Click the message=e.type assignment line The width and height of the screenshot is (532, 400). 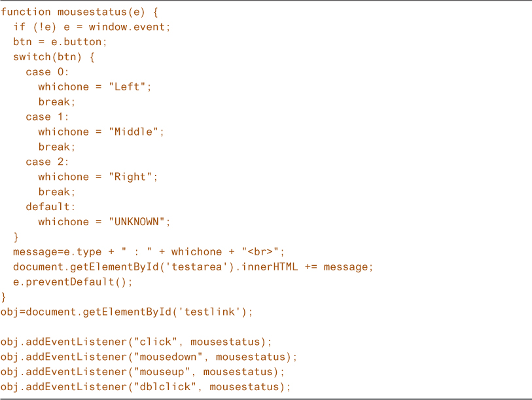(149, 252)
